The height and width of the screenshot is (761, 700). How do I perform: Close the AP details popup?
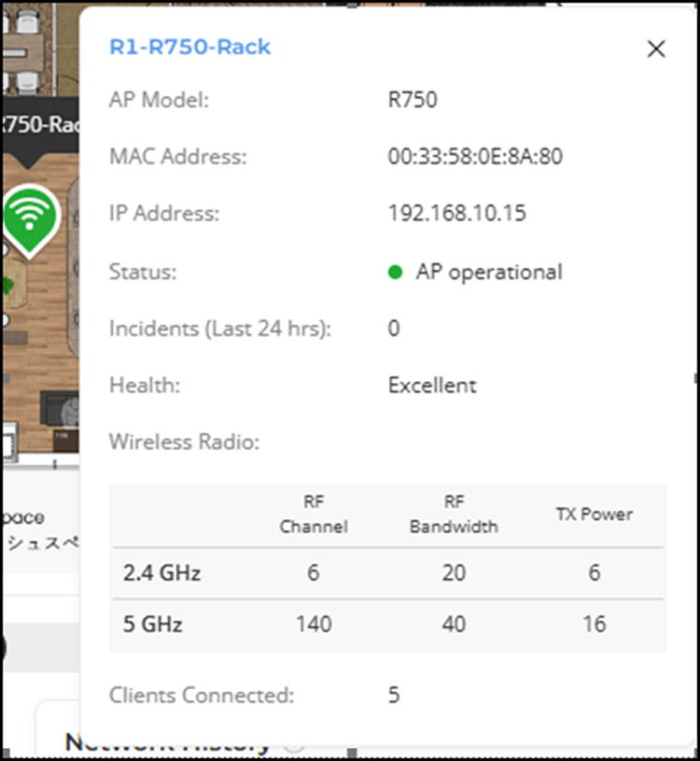point(656,49)
